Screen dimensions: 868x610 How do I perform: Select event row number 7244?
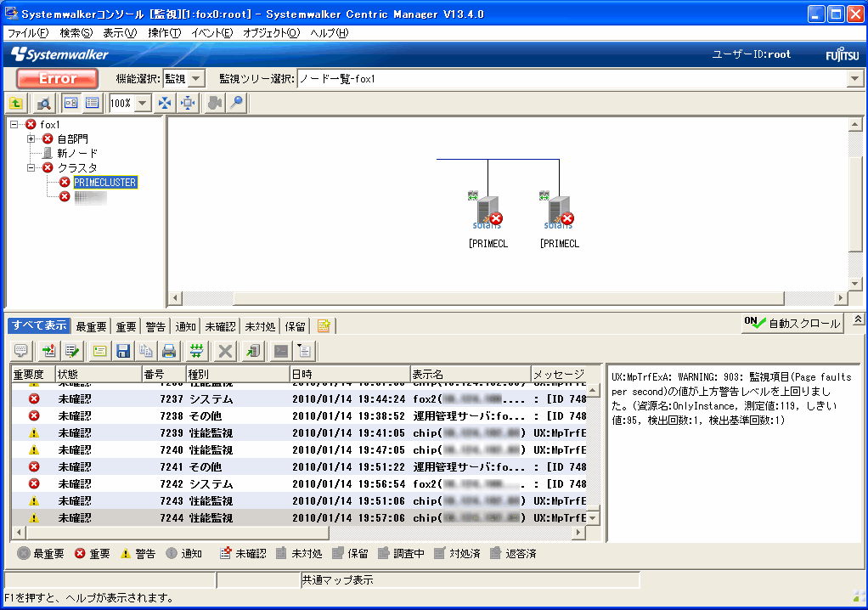(x=299, y=518)
